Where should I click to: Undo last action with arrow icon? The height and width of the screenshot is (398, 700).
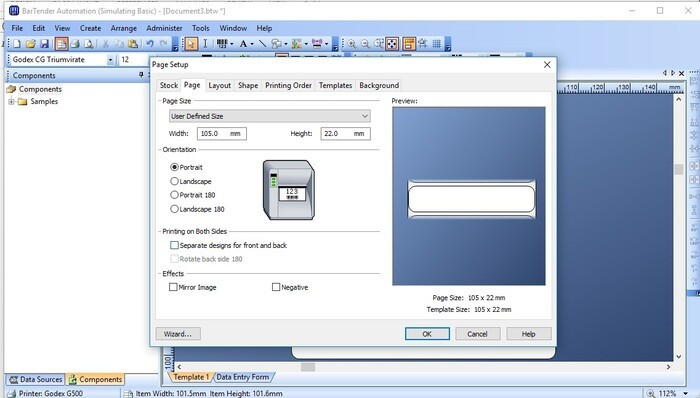150,44
